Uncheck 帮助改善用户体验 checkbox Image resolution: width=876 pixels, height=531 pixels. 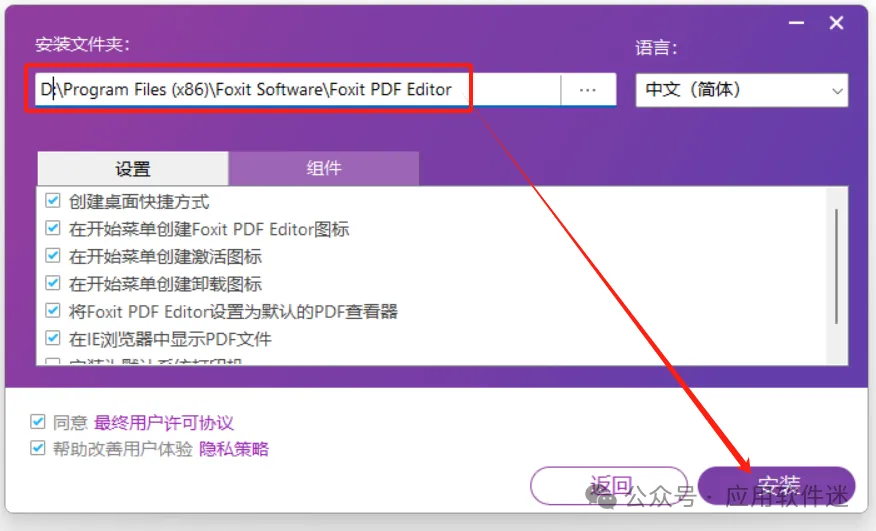(37, 448)
